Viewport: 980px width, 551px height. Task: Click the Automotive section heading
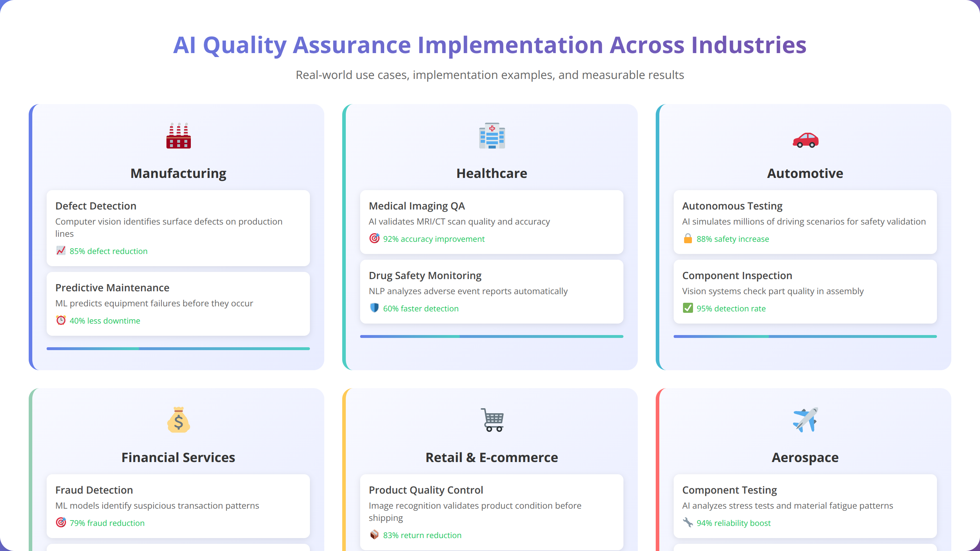pos(805,173)
